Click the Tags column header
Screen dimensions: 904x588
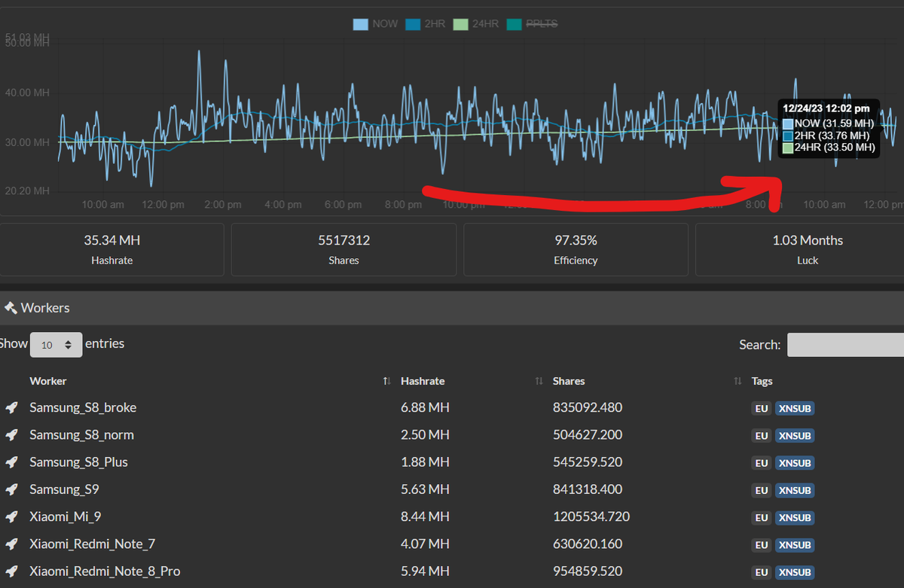coord(762,381)
